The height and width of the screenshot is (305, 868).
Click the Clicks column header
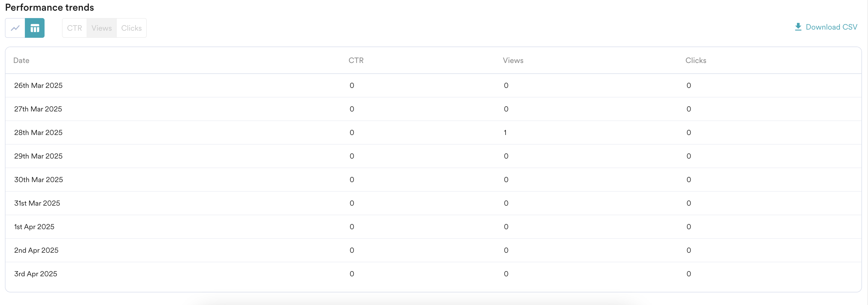pos(696,61)
